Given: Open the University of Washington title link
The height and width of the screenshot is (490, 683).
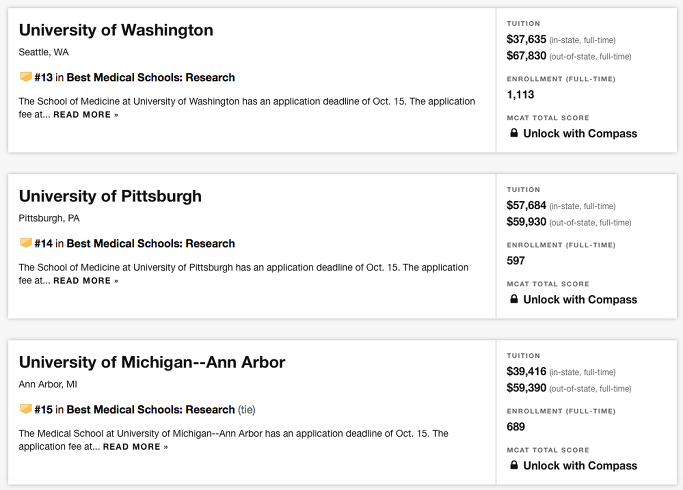Looking at the screenshot, I should 116,30.
